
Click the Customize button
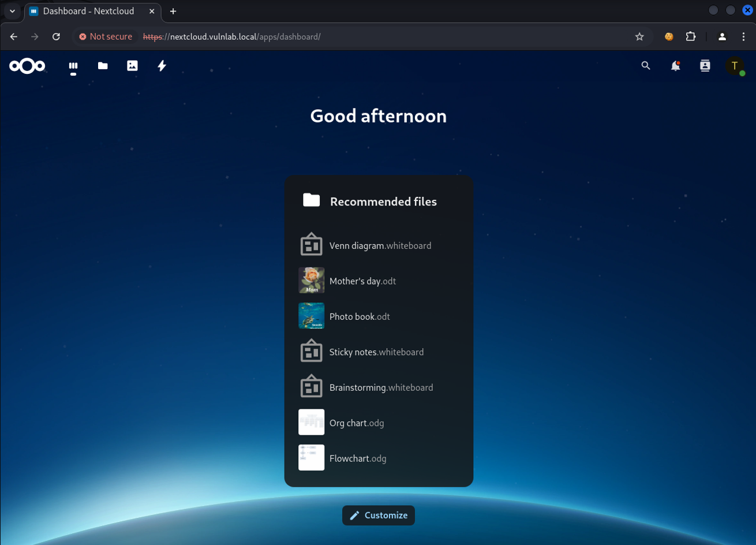[379, 516]
